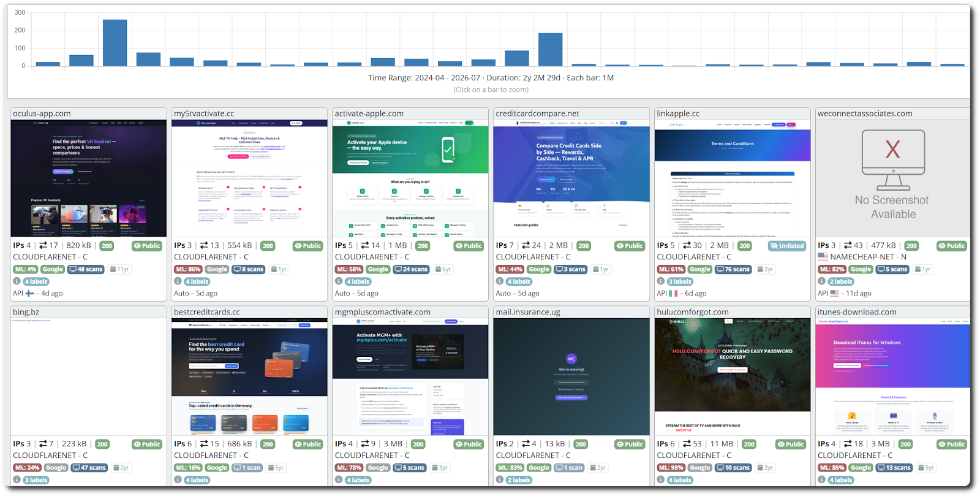Image resolution: width=980 pixels, height=496 pixels.
Task: Click info icon on mgmpluscomactivate.com card
Action: [339, 479]
